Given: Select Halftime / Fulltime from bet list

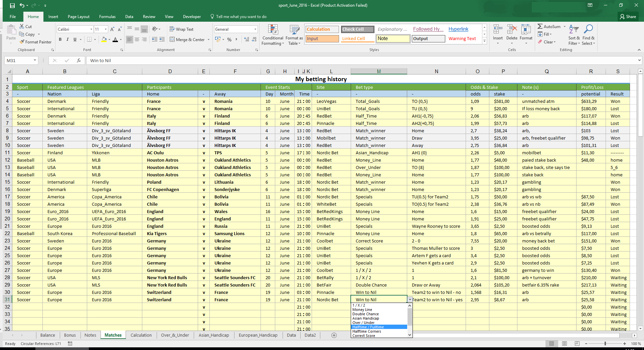Looking at the screenshot, I should click(368, 327).
